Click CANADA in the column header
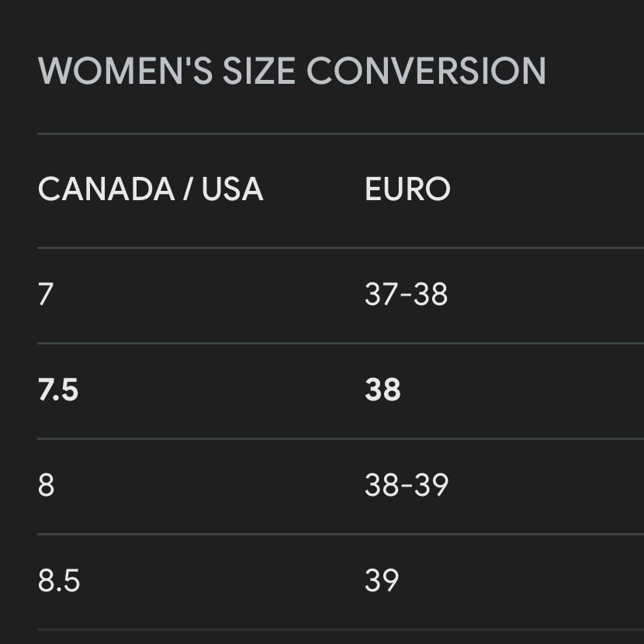644x644 pixels. click(x=106, y=189)
